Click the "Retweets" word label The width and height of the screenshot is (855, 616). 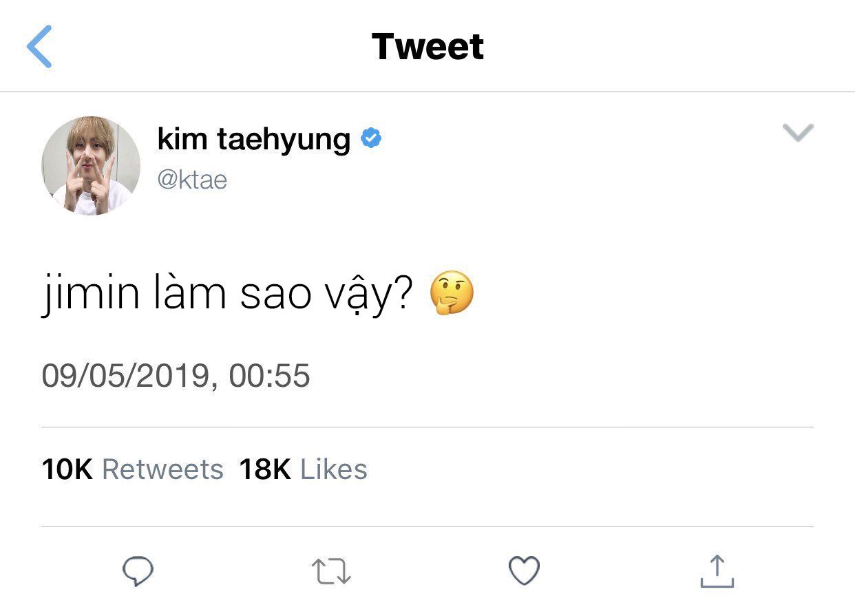[x=162, y=469]
